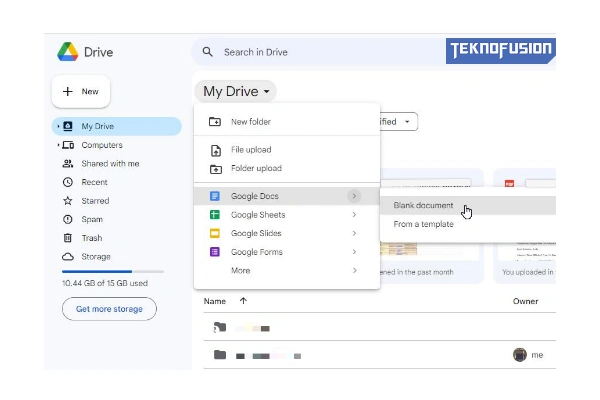Click the Shared with me people icon
The height and width of the screenshot is (400, 600).
pyautogui.click(x=68, y=164)
